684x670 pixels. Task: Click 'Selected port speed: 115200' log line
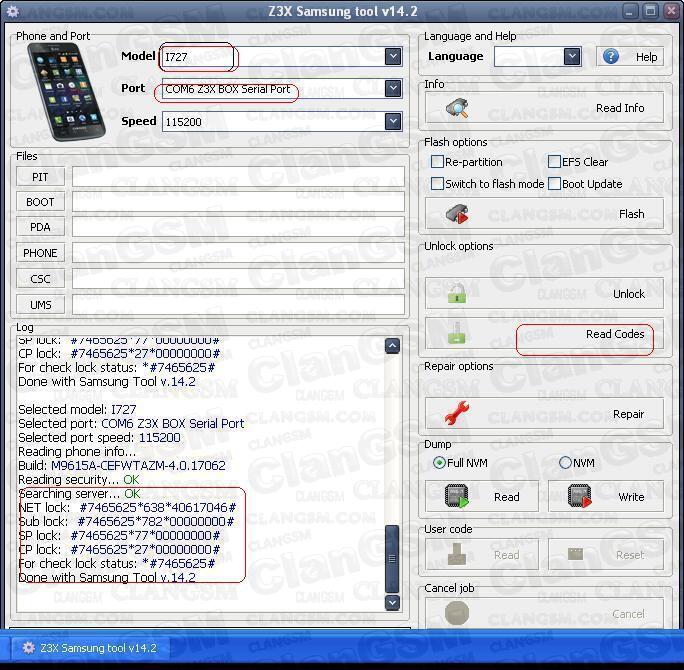pyautogui.click(x=99, y=437)
